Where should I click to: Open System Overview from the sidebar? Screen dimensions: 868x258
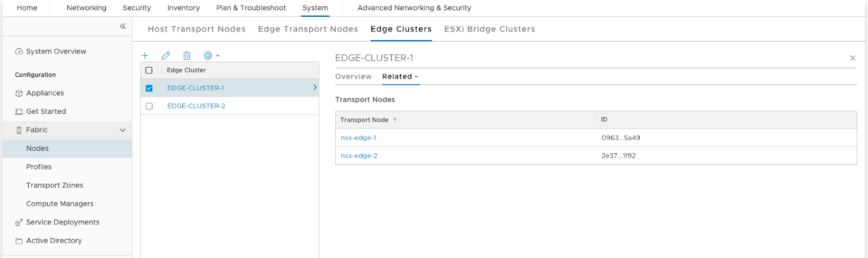pyautogui.click(x=56, y=51)
